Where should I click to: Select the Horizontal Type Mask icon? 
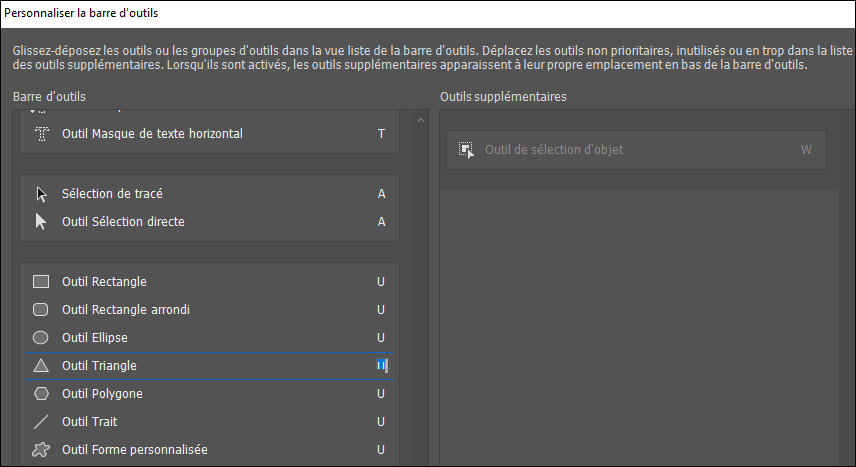pos(41,134)
